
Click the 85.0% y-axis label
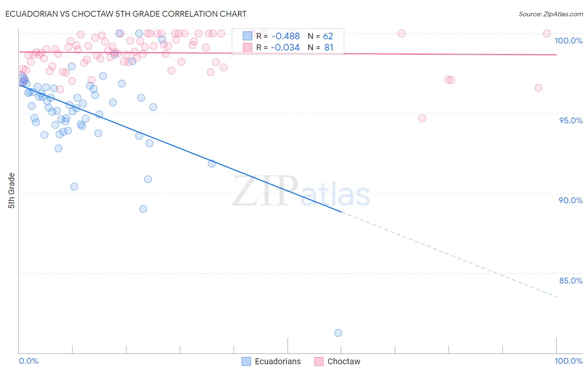[571, 281]
